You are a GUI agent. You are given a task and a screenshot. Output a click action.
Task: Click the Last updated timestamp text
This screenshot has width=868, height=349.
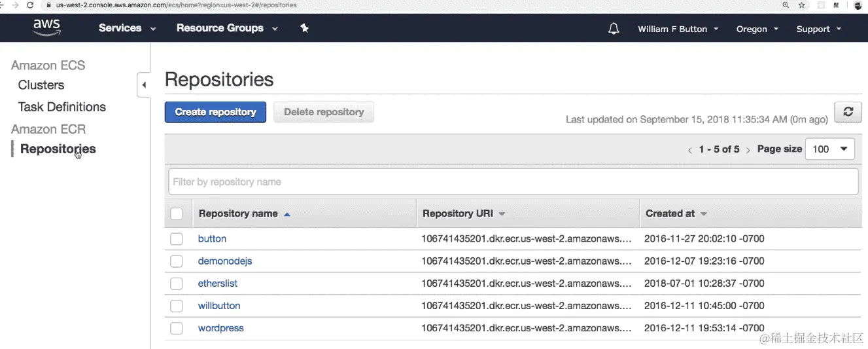pyautogui.click(x=697, y=119)
